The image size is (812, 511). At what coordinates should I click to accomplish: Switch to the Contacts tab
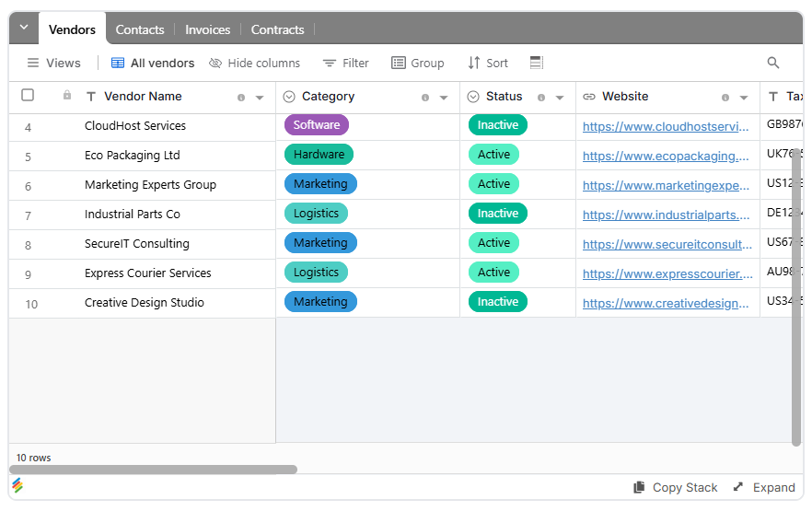click(140, 29)
